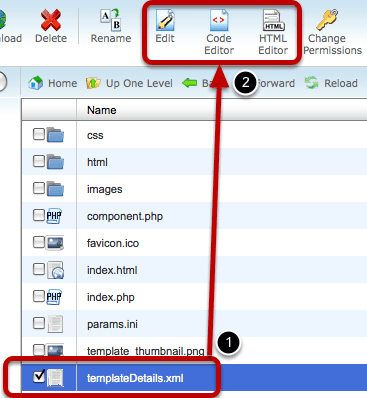Tick the component.php checkbox
Screen dimensions: 367x398
click(39, 215)
